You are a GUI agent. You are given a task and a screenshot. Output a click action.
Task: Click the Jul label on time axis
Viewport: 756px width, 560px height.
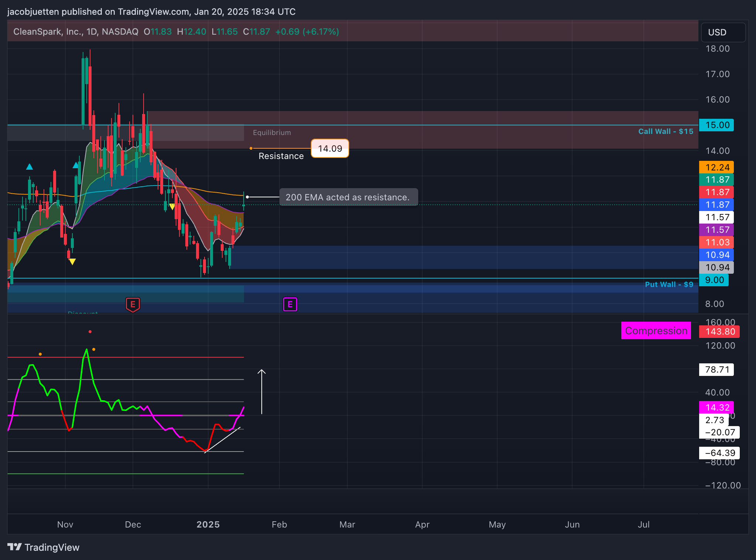[644, 524]
